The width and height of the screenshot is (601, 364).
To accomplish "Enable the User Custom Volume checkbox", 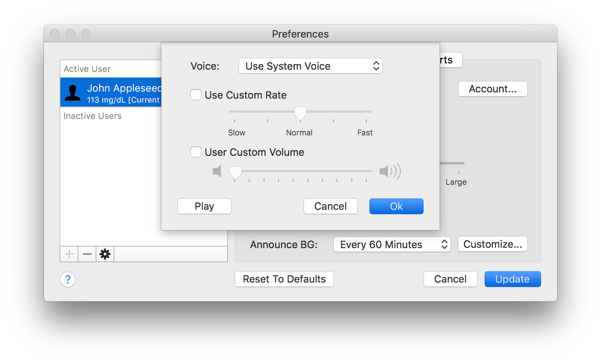I will [196, 152].
